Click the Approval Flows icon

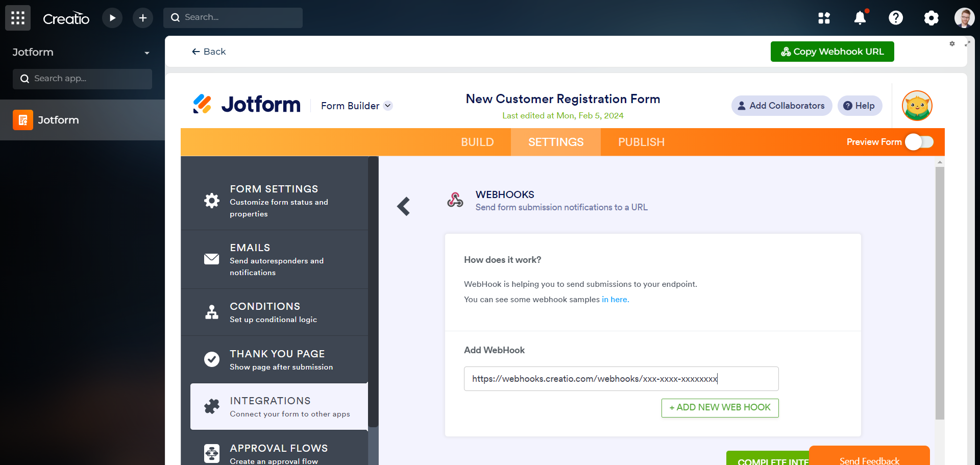tap(212, 453)
